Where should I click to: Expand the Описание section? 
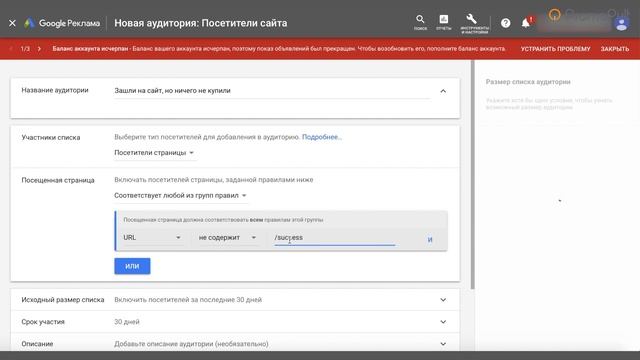point(443,344)
